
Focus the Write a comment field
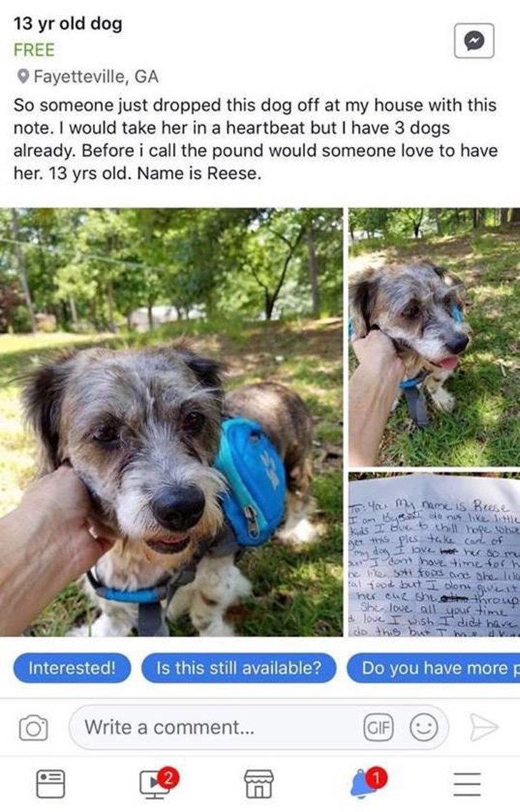259,728
